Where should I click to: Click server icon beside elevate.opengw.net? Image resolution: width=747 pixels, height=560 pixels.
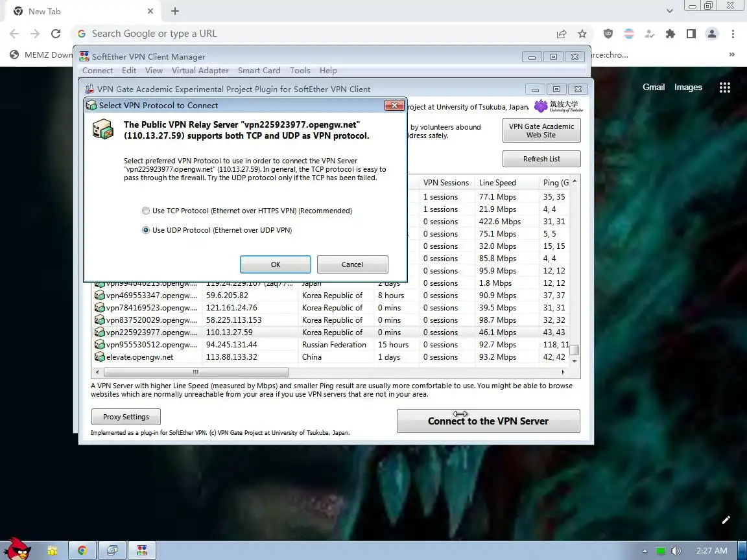pos(100,357)
